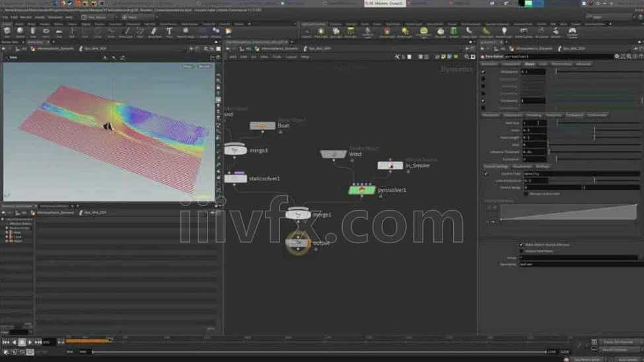Viewport: 644px width, 362px height.
Task: Toggle the fourth Shape tab checkbox
Action: (x=483, y=93)
